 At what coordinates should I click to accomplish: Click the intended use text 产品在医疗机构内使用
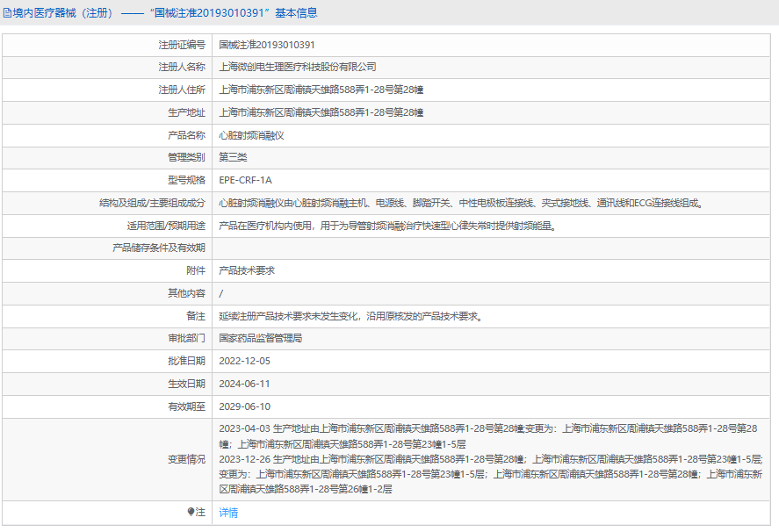(388, 226)
